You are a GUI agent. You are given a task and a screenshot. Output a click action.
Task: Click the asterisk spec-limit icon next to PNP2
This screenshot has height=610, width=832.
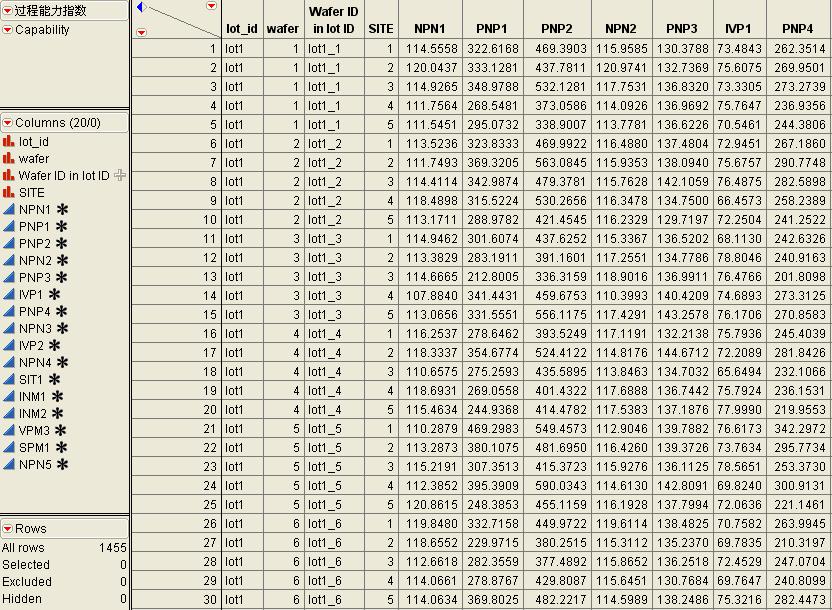point(62,243)
